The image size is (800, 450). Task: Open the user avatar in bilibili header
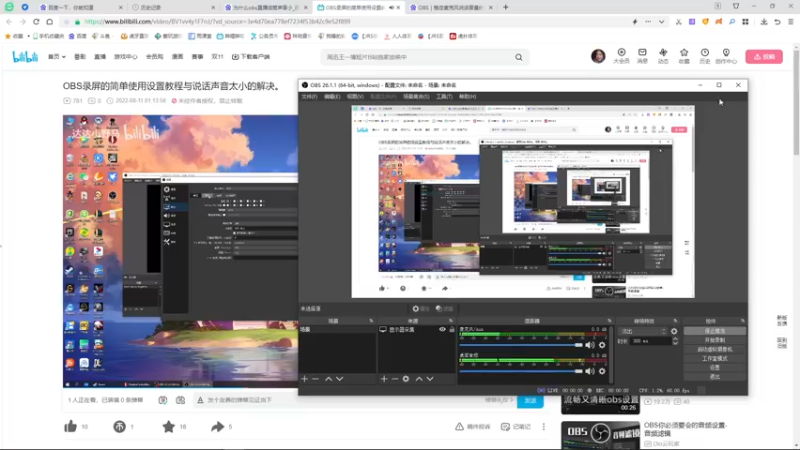click(598, 56)
